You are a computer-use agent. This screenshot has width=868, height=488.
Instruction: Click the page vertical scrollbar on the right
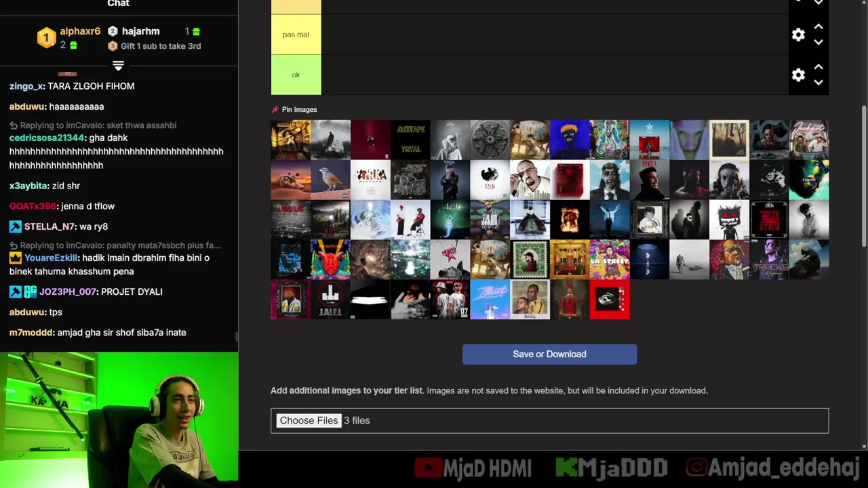pyautogui.click(x=864, y=176)
